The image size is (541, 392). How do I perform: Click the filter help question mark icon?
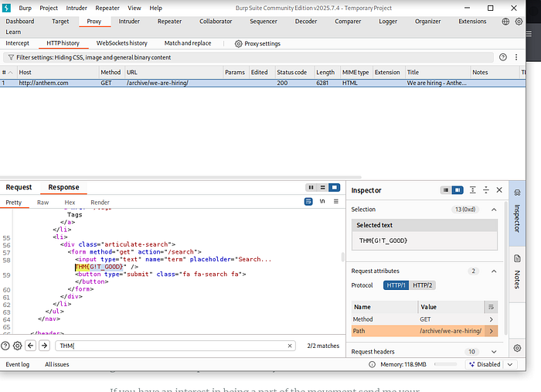click(503, 57)
